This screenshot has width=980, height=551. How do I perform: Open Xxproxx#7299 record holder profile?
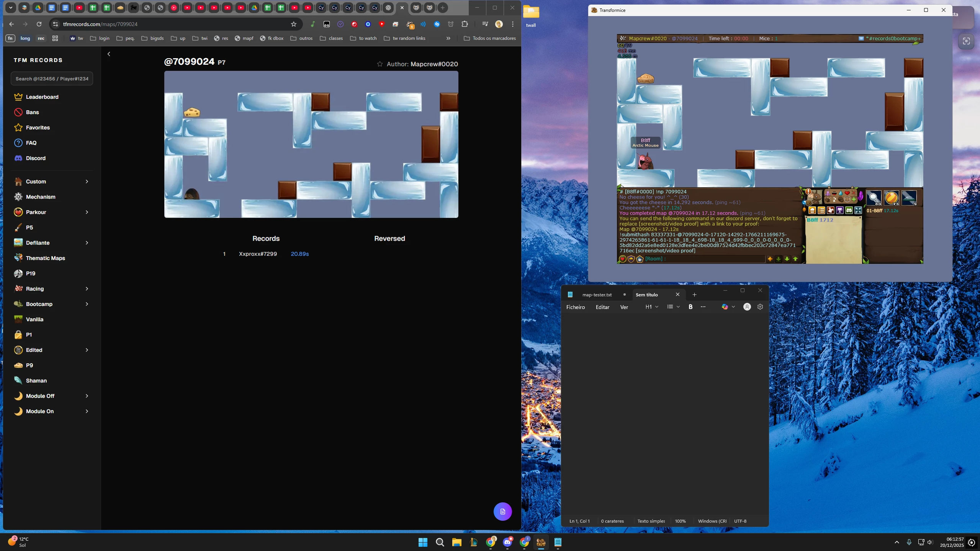(x=258, y=254)
